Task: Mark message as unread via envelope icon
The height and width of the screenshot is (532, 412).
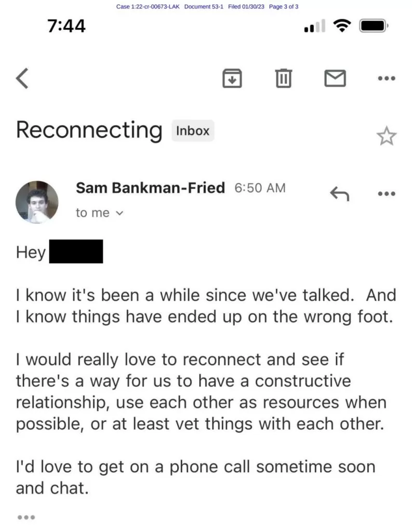Action: click(x=335, y=78)
